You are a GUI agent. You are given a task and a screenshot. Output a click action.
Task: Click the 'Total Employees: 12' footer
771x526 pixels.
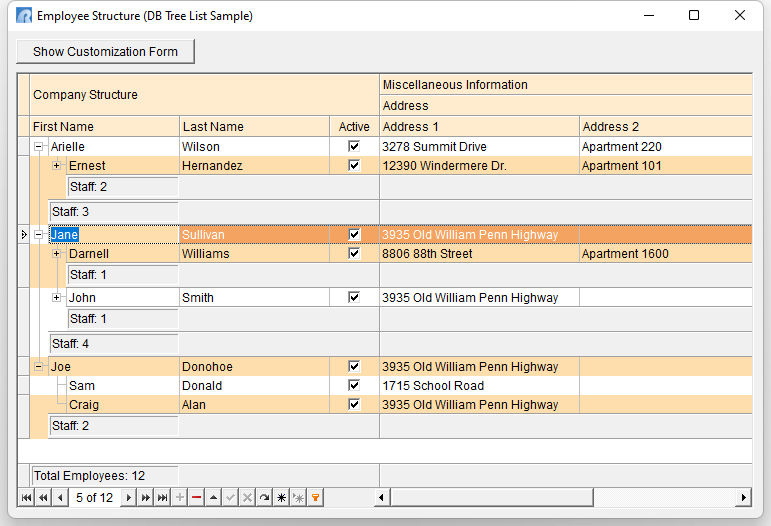[105, 475]
